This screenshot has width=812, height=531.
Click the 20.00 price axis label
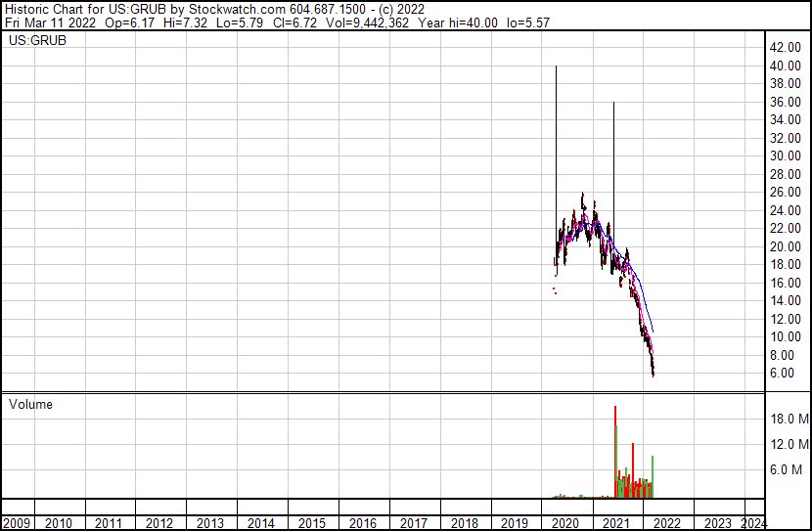click(x=785, y=246)
